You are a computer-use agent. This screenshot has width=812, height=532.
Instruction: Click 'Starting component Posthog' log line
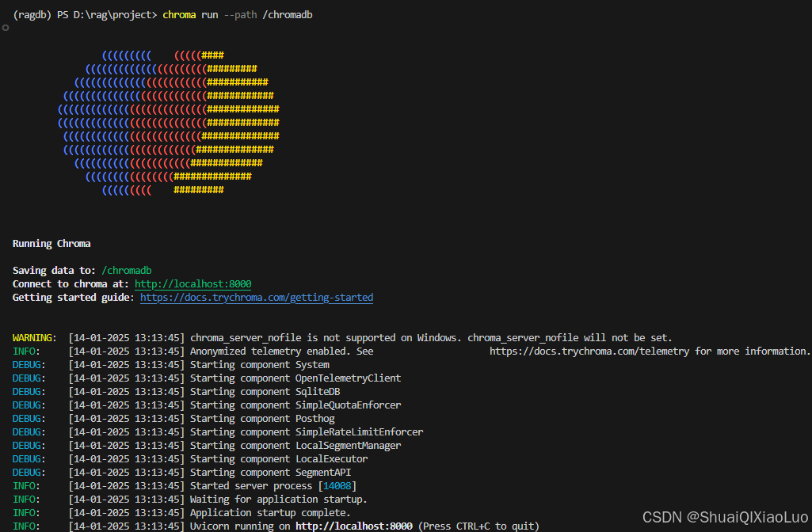(x=262, y=418)
